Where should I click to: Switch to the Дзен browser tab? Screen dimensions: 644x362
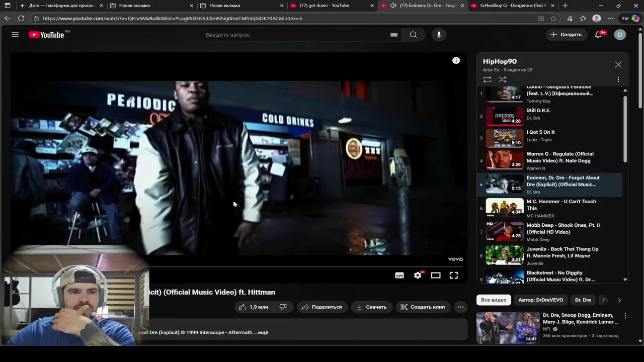coord(62,6)
